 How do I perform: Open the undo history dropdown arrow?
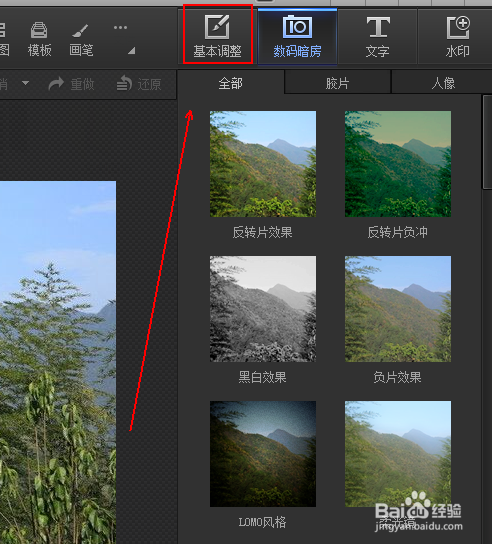[x=25, y=83]
